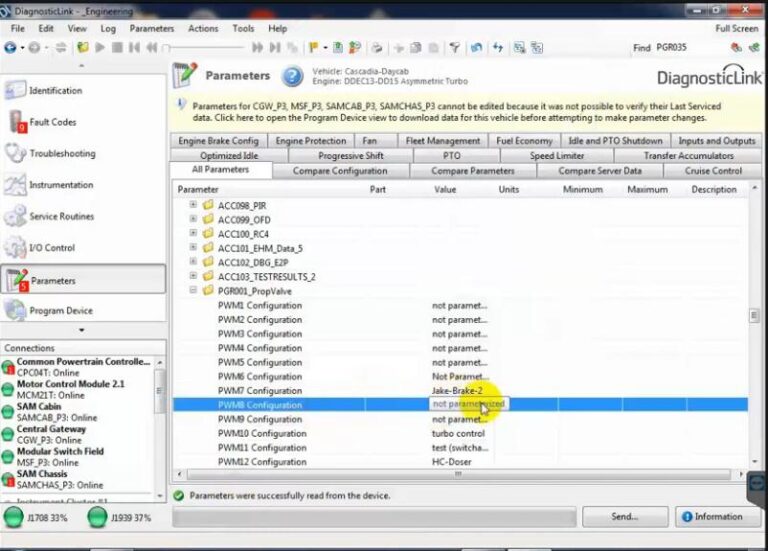Click the Play log button in toolbar
The width and height of the screenshot is (768, 551).
coord(100,48)
